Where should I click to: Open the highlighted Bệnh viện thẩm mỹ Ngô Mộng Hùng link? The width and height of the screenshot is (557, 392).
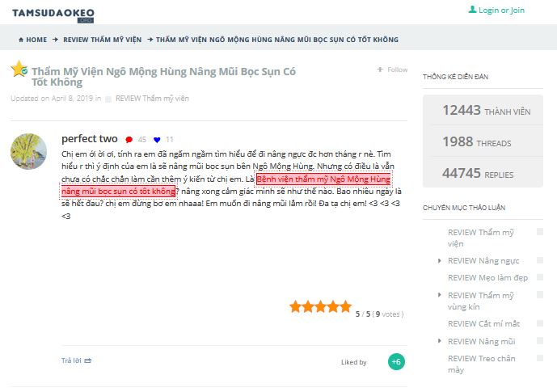tap(323, 179)
